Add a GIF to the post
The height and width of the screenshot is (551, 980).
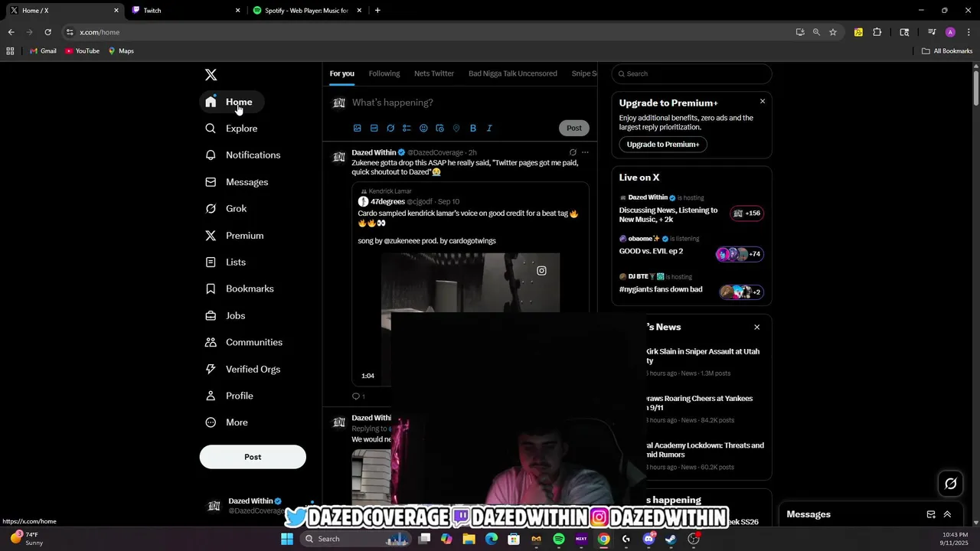pyautogui.click(x=374, y=128)
